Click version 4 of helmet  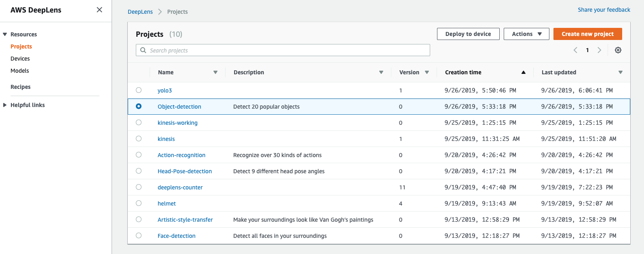[x=401, y=204]
